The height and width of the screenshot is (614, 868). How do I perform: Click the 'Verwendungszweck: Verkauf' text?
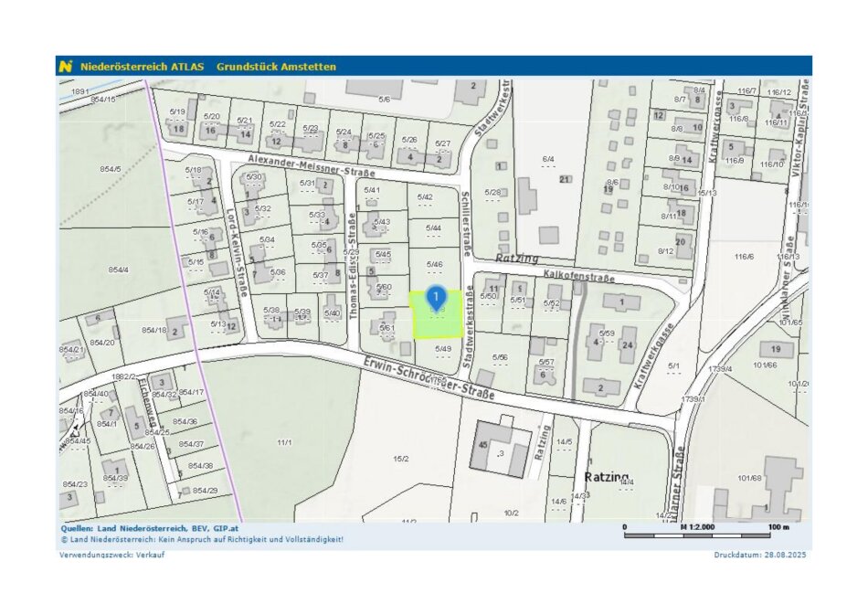[x=112, y=555]
